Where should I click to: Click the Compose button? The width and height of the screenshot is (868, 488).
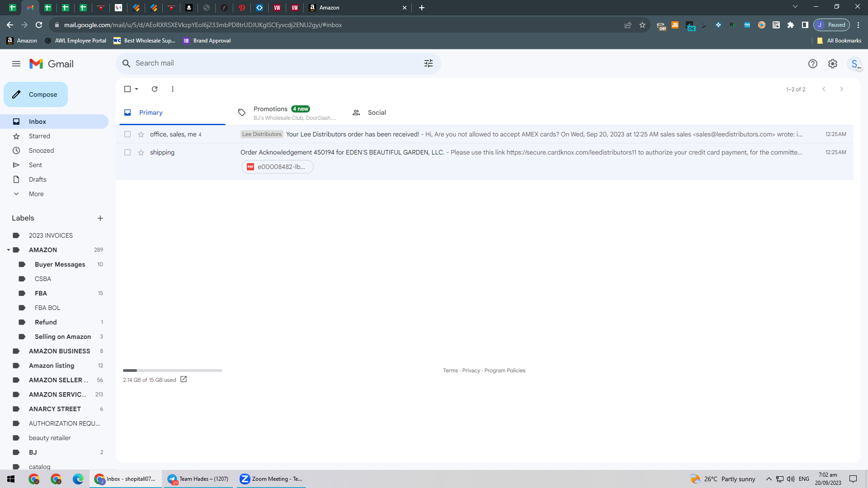coord(36,94)
